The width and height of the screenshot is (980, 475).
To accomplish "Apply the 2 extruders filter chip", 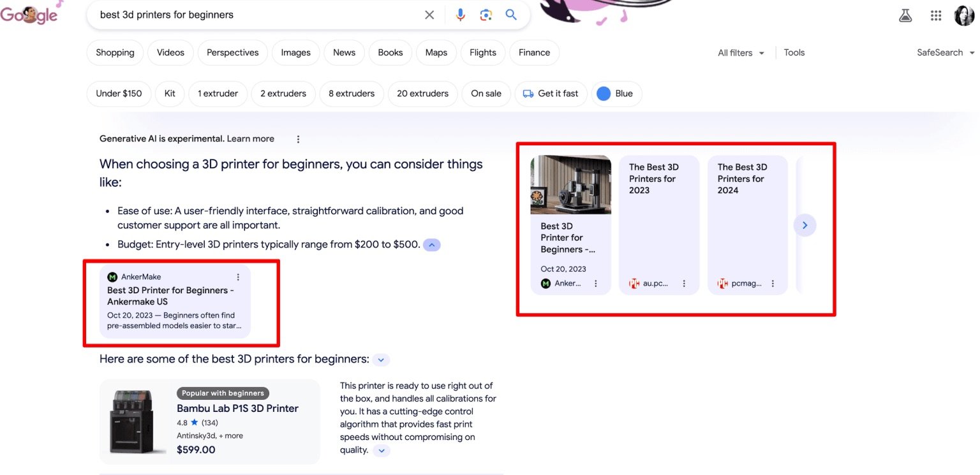I will (x=283, y=94).
